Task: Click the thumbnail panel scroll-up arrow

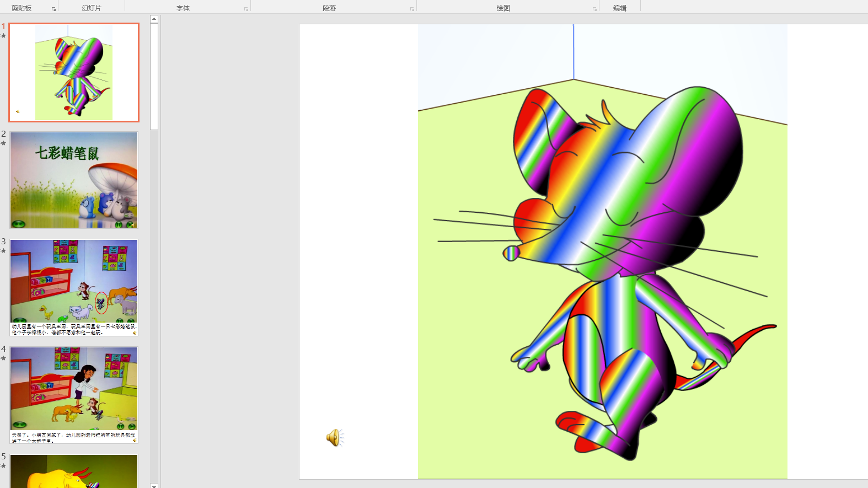Action: tap(154, 19)
